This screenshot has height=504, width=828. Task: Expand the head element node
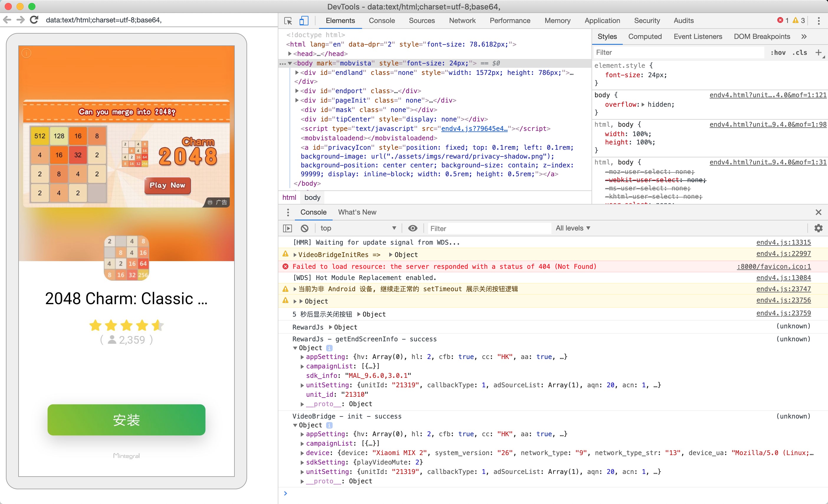click(290, 54)
